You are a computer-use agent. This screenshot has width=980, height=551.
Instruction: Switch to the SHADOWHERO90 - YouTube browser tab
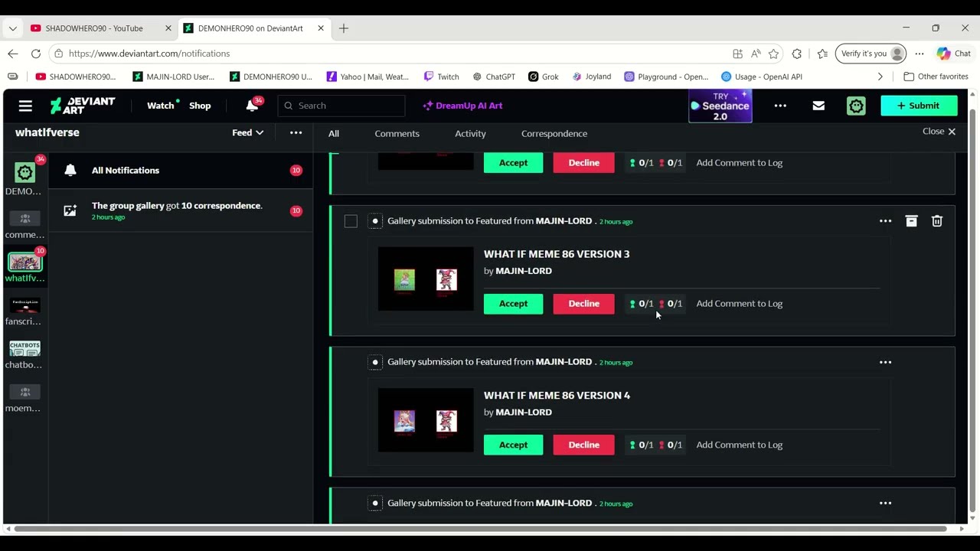point(102,28)
